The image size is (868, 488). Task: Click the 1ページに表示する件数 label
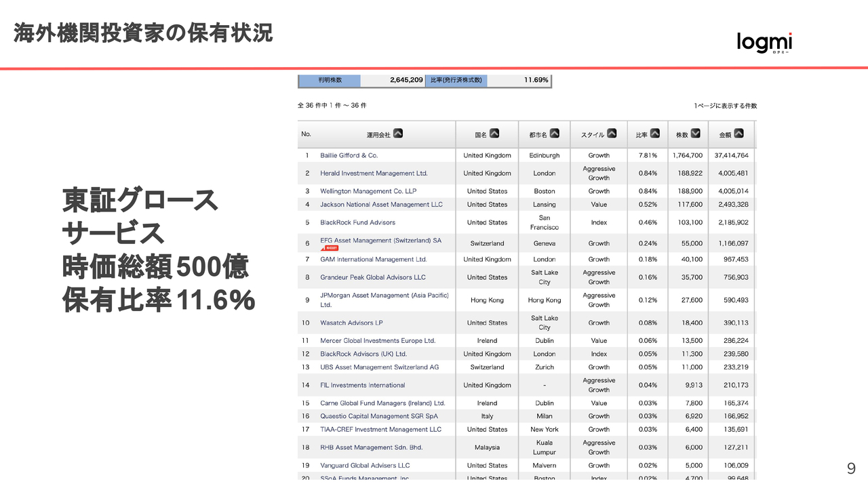tap(725, 106)
